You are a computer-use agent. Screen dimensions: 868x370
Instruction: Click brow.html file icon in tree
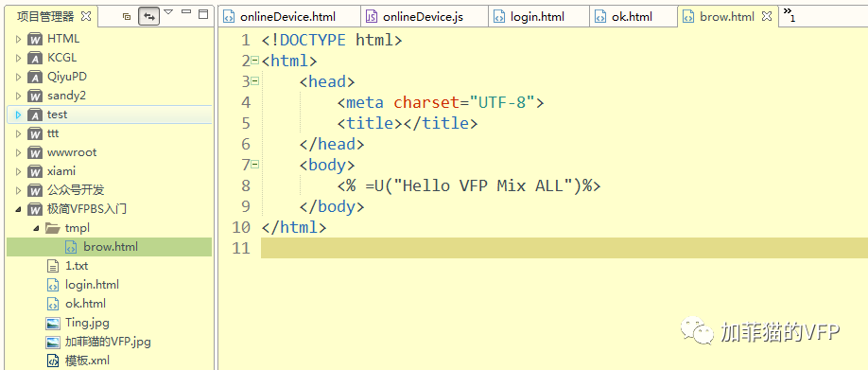72,247
